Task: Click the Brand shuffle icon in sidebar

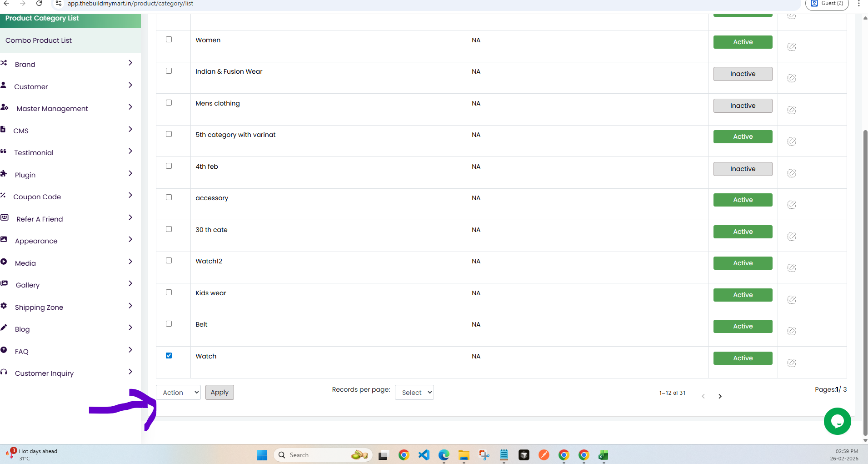Action: tap(4, 63)
